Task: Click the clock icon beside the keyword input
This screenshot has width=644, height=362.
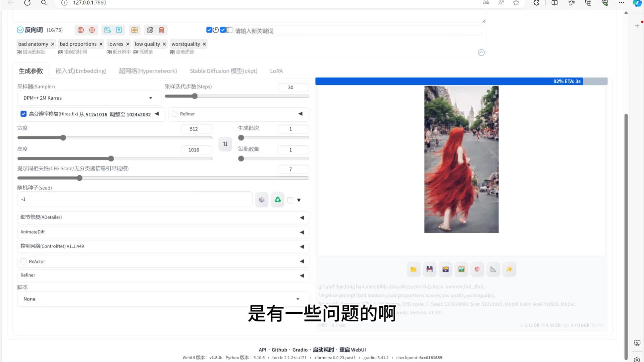Action: 216,30
